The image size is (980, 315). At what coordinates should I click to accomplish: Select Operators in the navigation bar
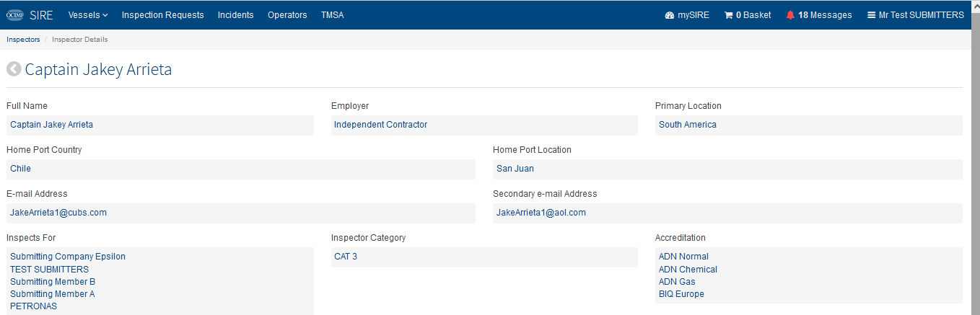tap(287, 15)
